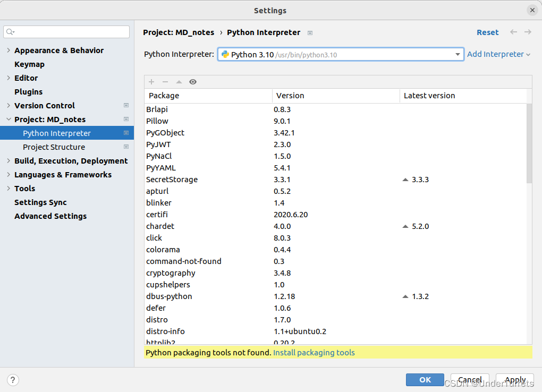Select Keymap settings page

tap(29, 64)
